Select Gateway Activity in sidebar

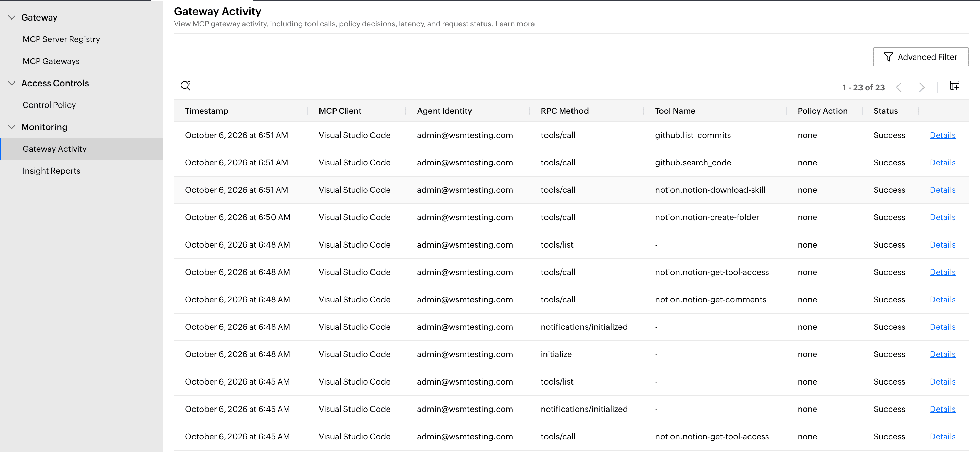pos(81,149)
